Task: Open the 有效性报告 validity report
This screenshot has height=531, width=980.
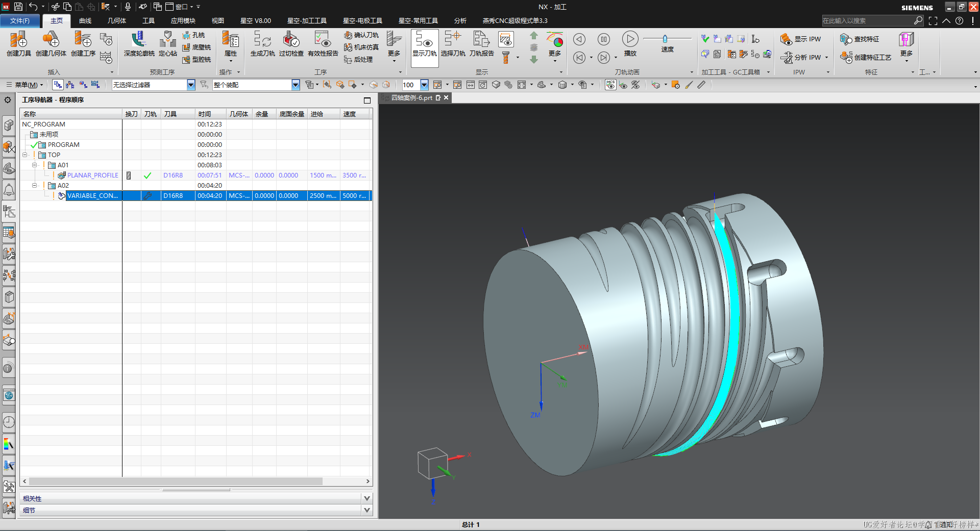Action: point(323,44)
